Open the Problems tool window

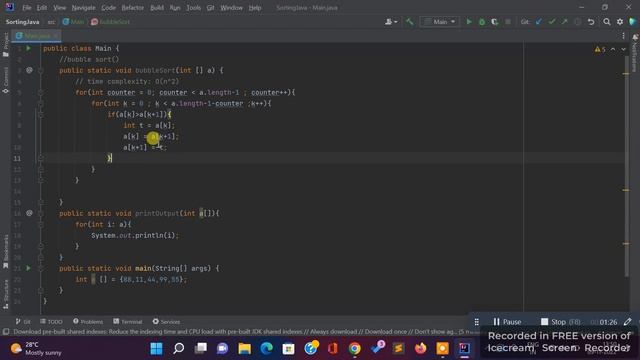pyautogui.click(x=88, y=322)
